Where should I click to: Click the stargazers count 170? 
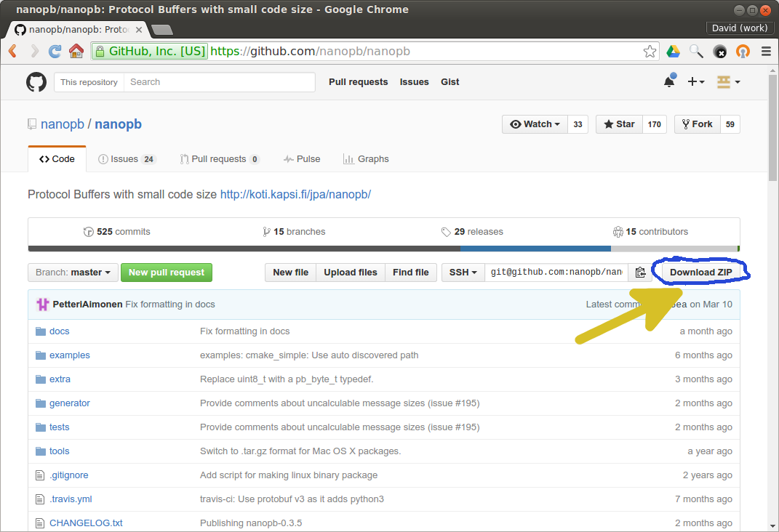[x=655, y=124]
